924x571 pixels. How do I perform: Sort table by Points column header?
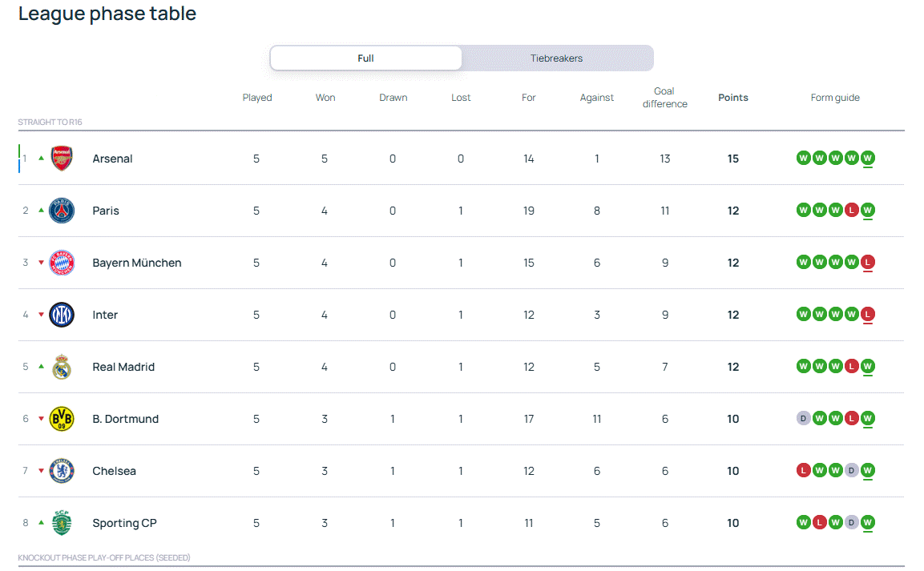732,98
